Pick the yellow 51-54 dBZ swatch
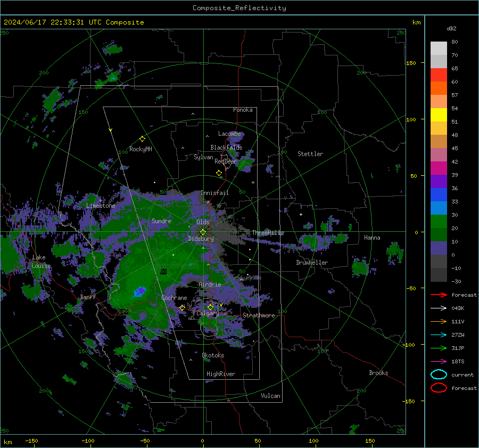Image resolution: width=479 pixels, height=448 pixels. coord(439,115)
